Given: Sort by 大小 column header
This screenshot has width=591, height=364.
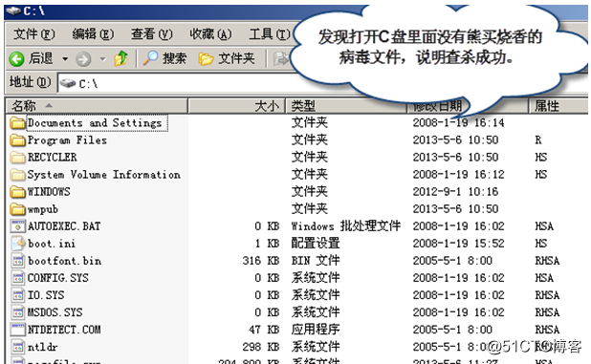Looking at the screenshot, I should coord(237,106).
